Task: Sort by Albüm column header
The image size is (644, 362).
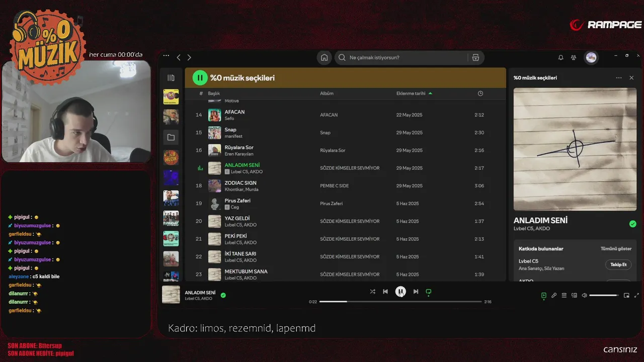Action: (x=327, y=94)
